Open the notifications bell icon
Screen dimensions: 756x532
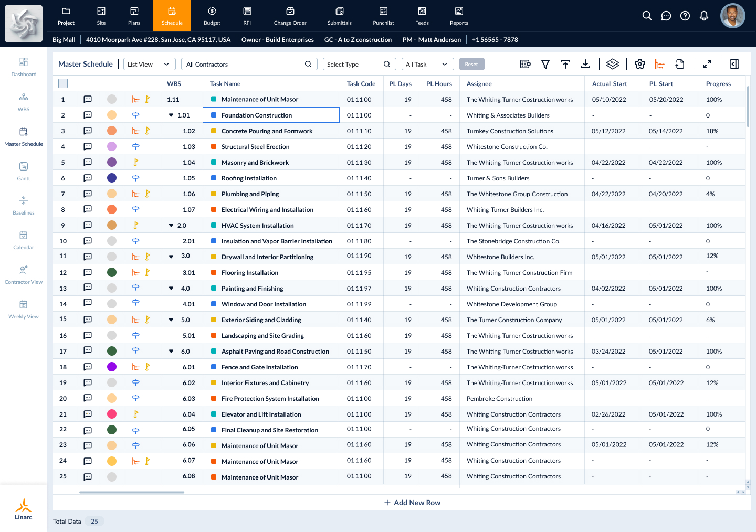[703, 16]
